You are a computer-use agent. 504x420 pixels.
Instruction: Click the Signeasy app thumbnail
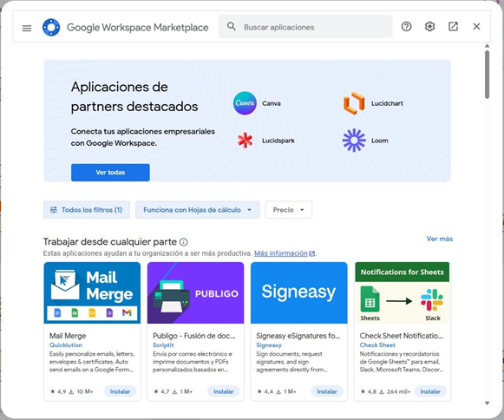click(x=299, y=292)
